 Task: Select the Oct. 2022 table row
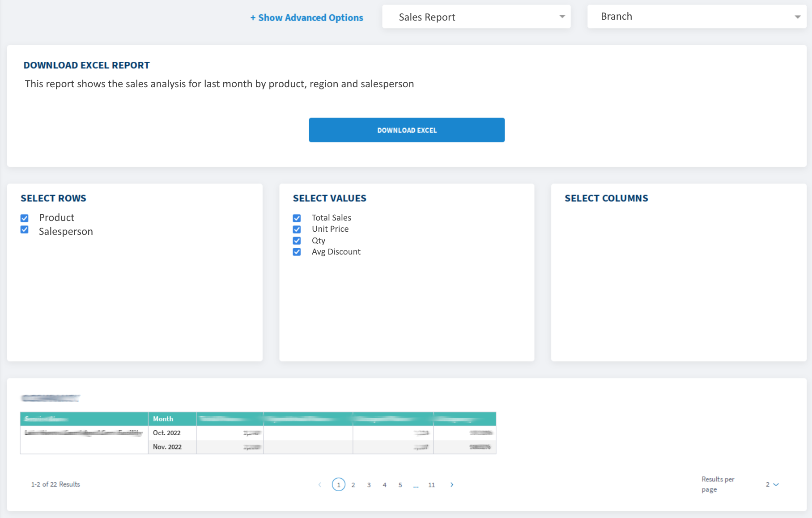167,433
